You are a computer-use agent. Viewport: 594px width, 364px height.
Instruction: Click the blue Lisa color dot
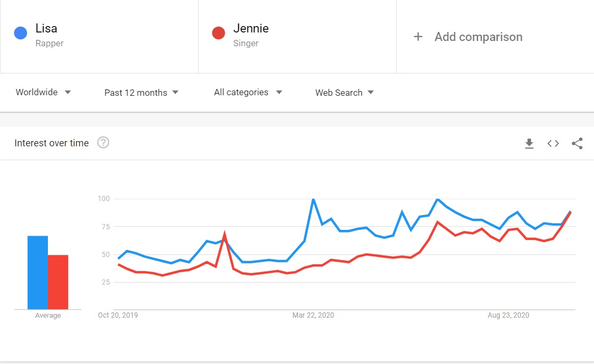(21, 34)
